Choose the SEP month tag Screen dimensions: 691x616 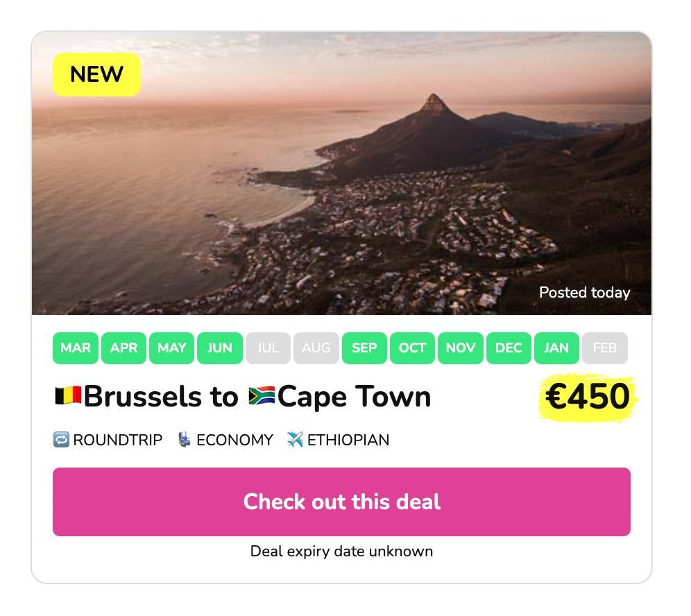364,348
